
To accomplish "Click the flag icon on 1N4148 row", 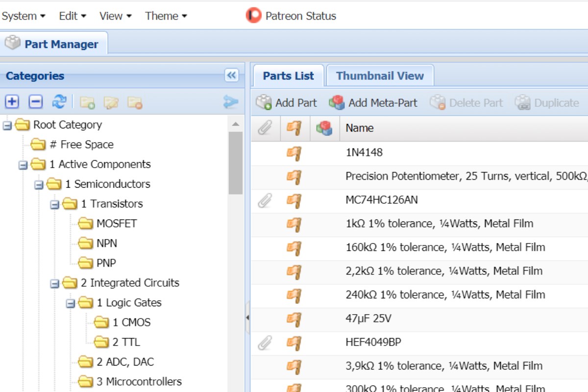I will [x=294, y=153].
